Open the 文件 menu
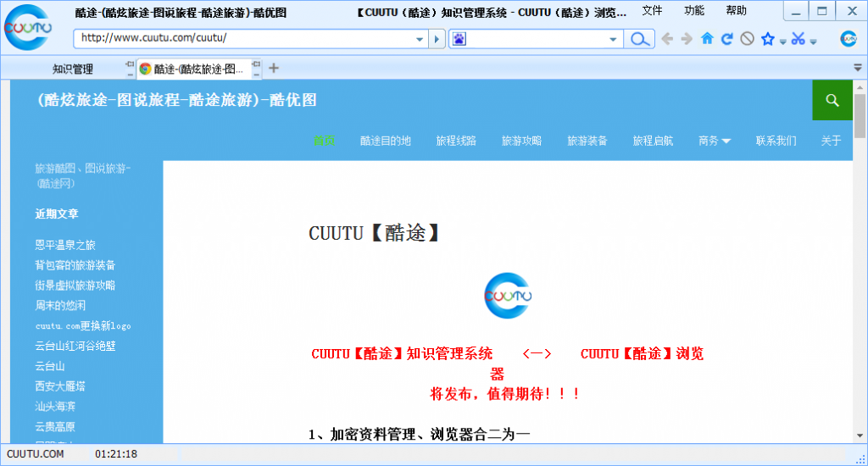The image size is (868, 466). pos(652,10)
